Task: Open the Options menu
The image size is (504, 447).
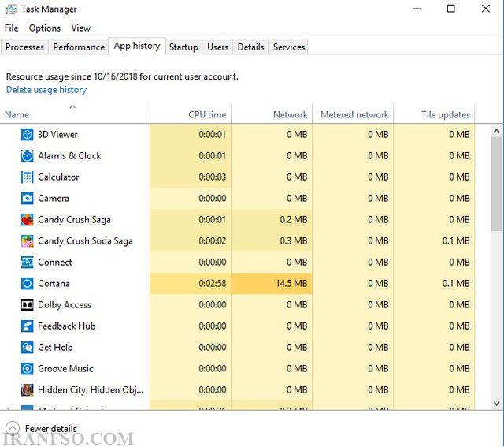Action: pos(45,28)
